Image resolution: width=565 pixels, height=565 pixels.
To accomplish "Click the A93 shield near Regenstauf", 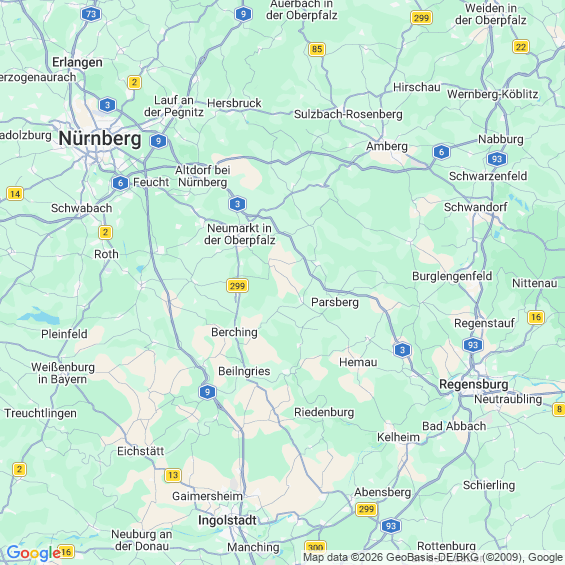I will (472, 345).
